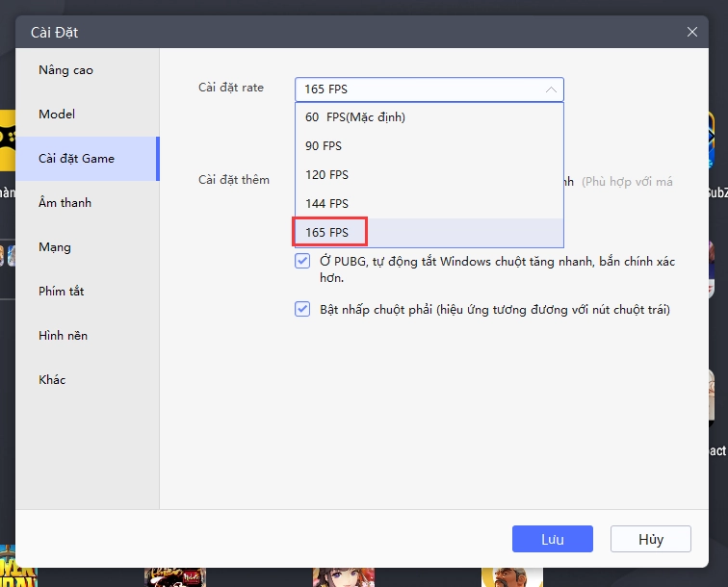Switch to the Phím tắt tab

click(62, 292)
